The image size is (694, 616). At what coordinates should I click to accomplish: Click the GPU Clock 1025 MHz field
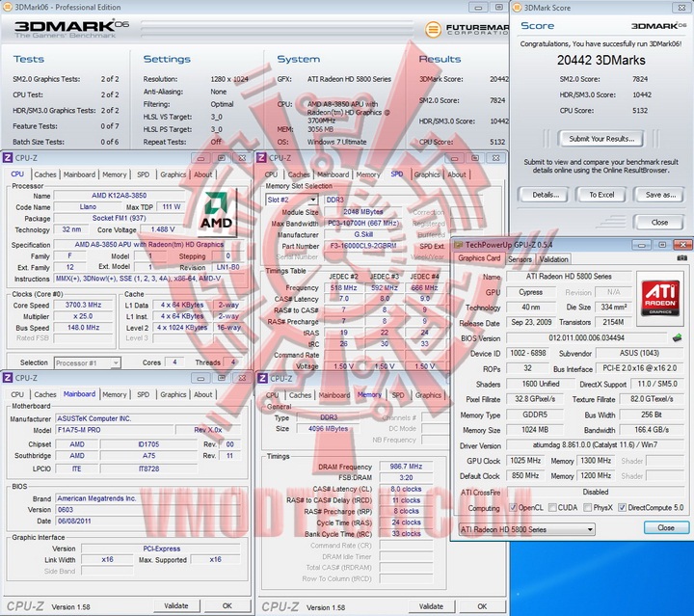[x=525, y=461]
